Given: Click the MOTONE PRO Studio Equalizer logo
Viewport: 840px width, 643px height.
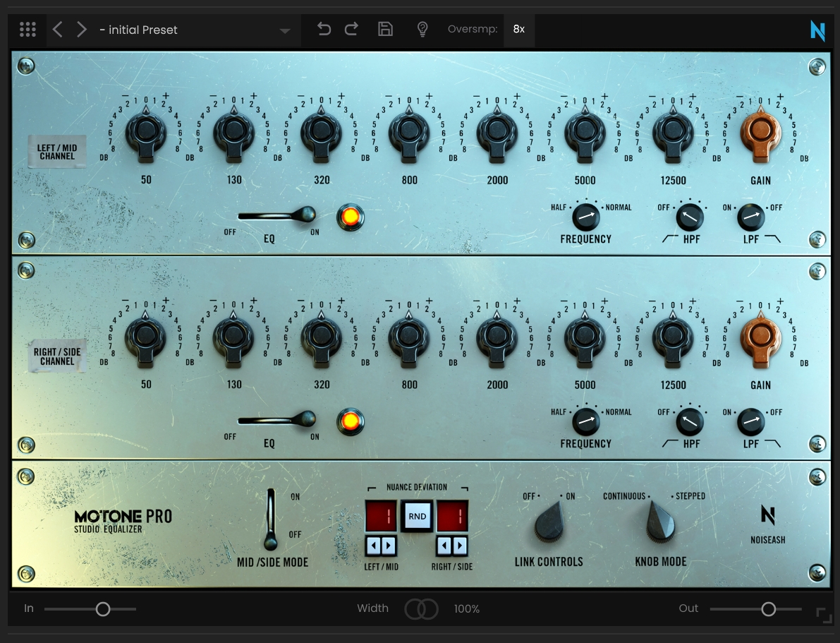Looking at the screenshot, I should (x=123, y=522).
